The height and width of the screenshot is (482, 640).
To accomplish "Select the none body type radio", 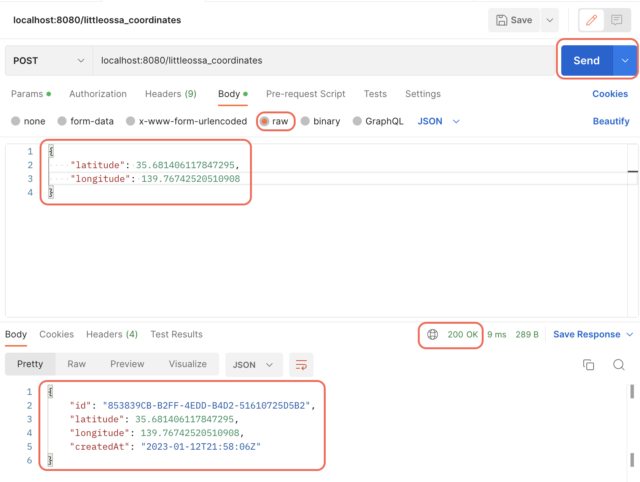I will click(16, 121).
